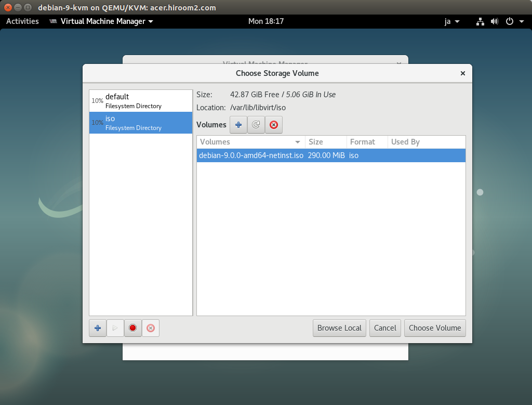Open the ja input language dropdown

pos(452,21)
